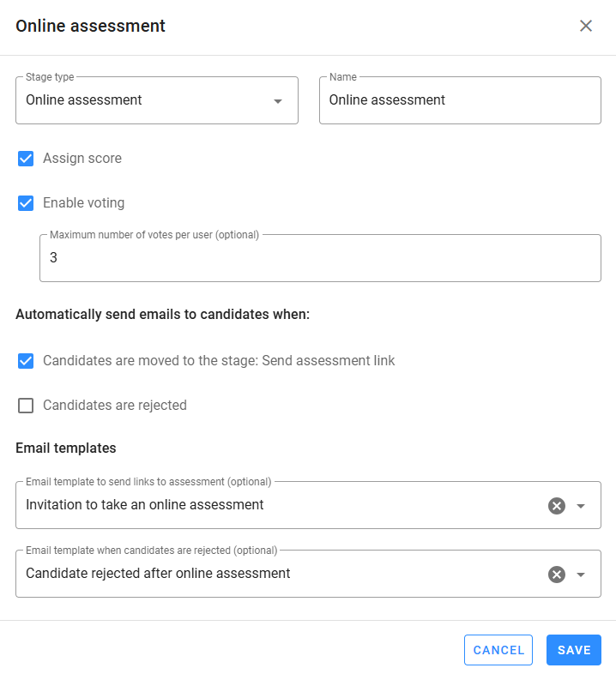
Task: Clear the invitation email template selection
Action: (x=557, y=505)
